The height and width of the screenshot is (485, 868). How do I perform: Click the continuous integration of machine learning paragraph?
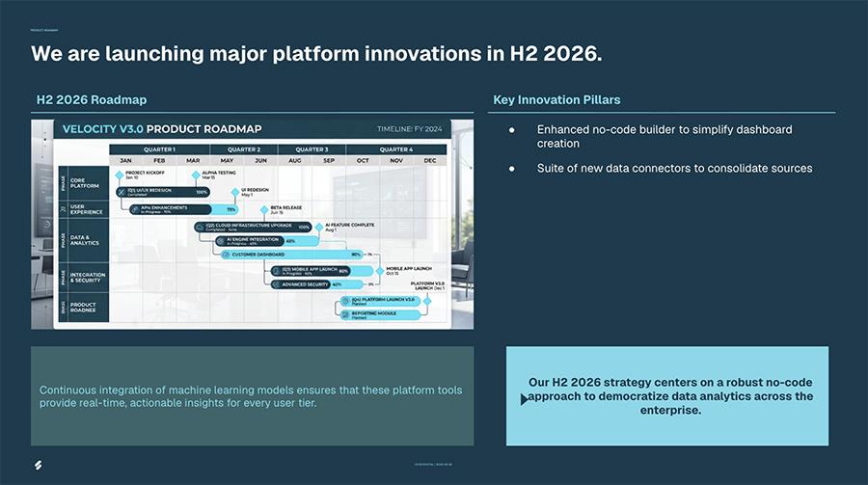point(251,396)
